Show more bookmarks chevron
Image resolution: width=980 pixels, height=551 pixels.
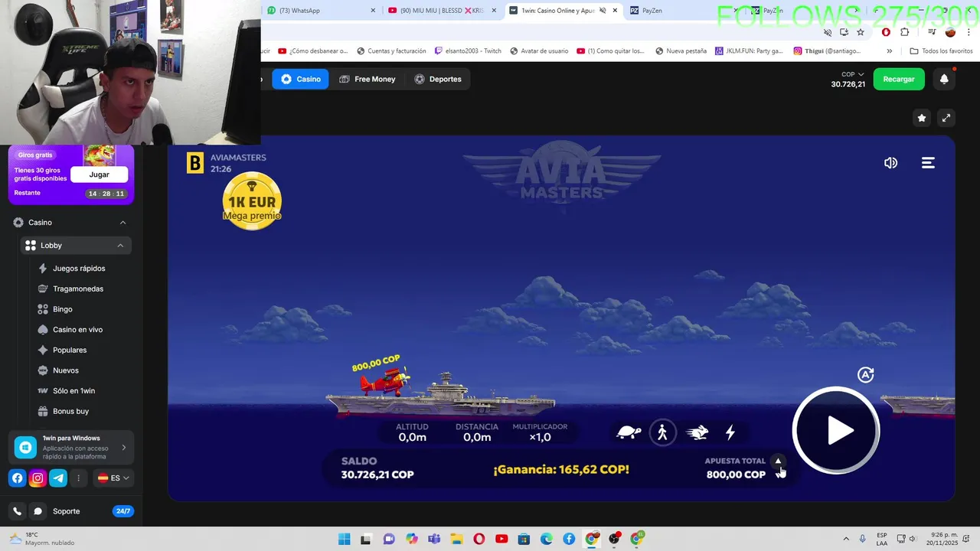889,51
